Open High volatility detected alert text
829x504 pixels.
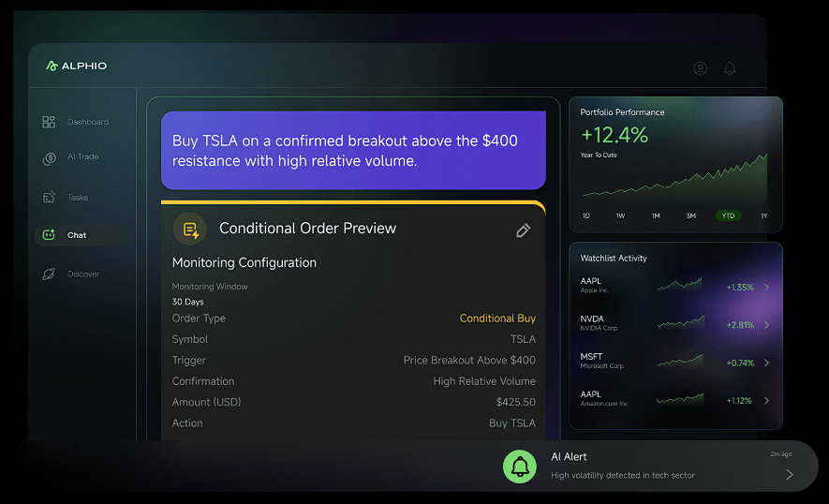[623, 476]
